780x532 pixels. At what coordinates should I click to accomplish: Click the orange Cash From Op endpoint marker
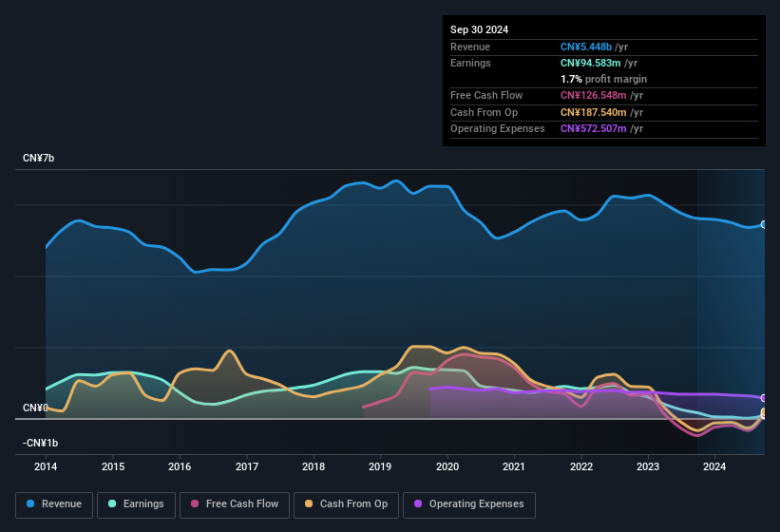point(764,411)
